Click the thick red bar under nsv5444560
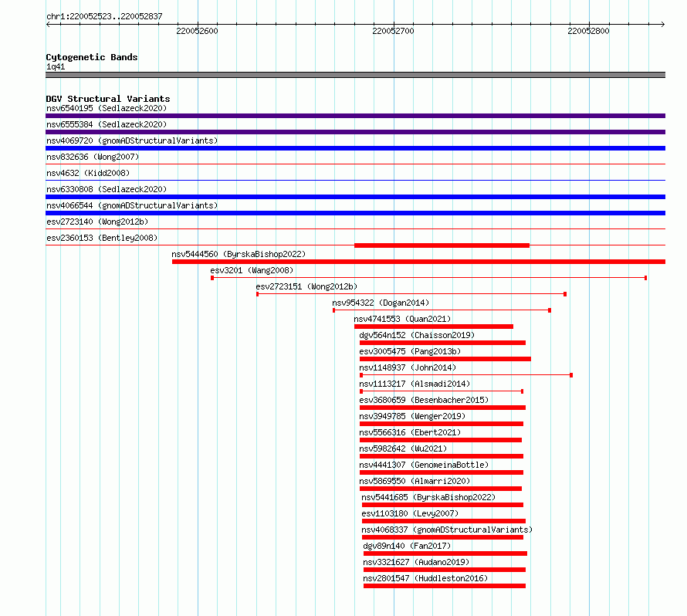 coord(418,262)
